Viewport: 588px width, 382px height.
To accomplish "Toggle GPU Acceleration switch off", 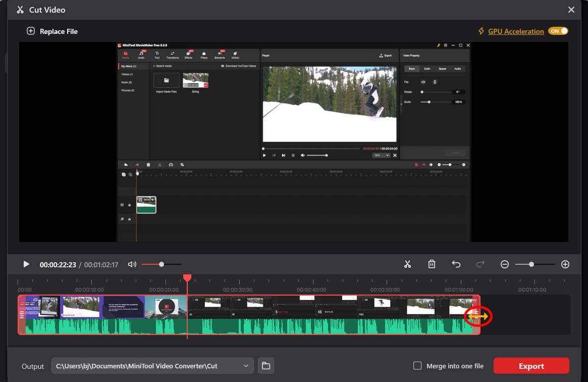I will coord(558,31).
